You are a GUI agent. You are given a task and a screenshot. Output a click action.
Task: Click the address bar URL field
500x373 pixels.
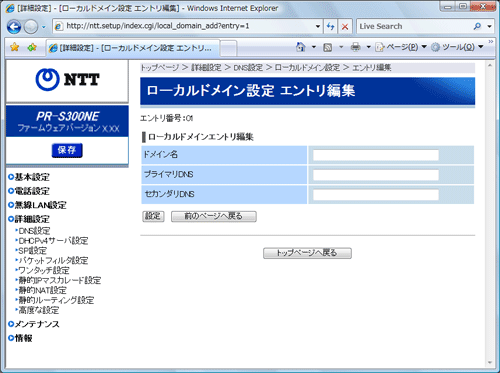click(187, 26)
